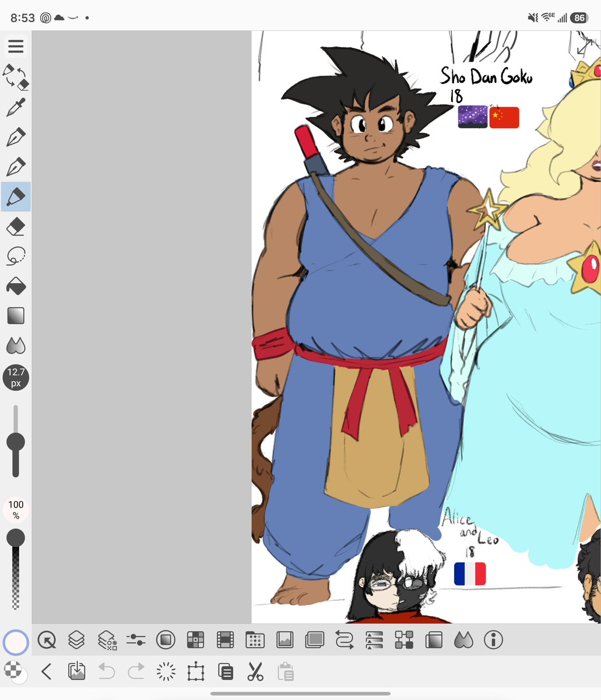The image size is (601, 700).
Task: Activate the transform bounding box tool
Action: pos(196,672)
